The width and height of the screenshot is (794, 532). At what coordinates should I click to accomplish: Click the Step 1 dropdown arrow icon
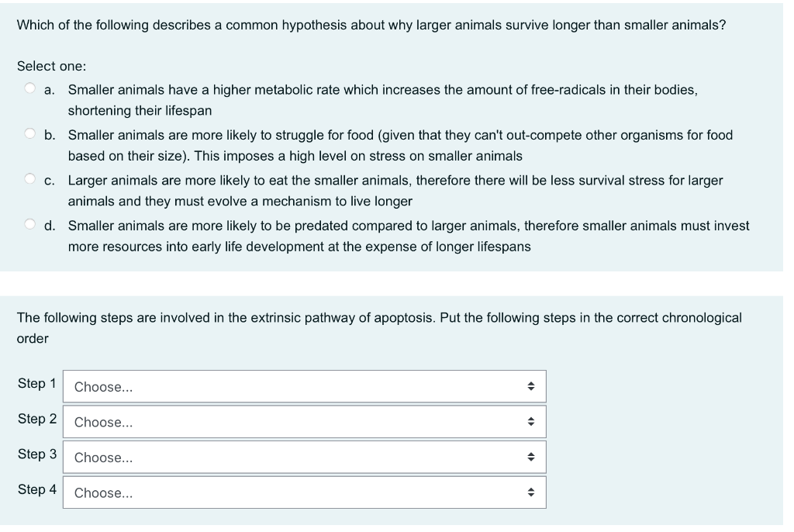pyautogui.click(x=530, y=386)
